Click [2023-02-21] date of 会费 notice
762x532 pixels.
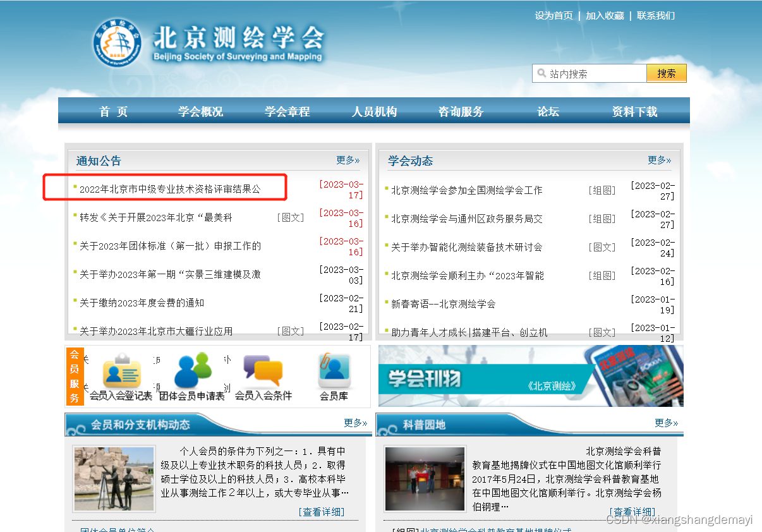[x=342, y=303]
